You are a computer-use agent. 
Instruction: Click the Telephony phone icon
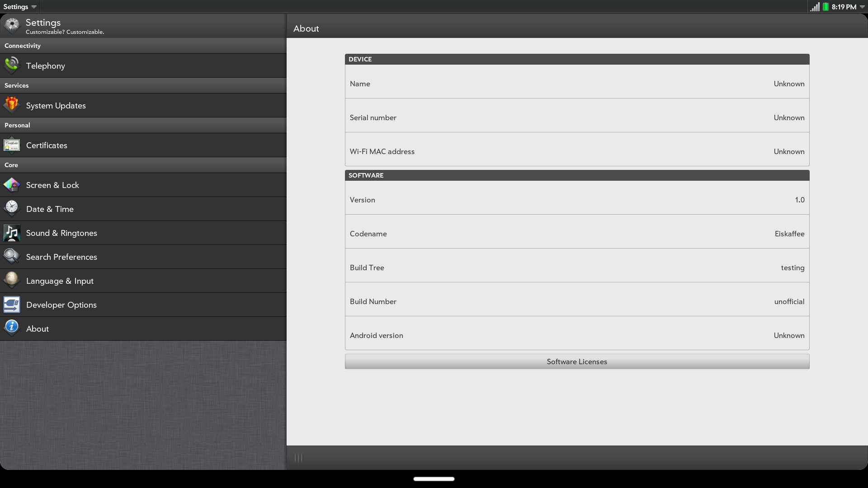(12, 66)
